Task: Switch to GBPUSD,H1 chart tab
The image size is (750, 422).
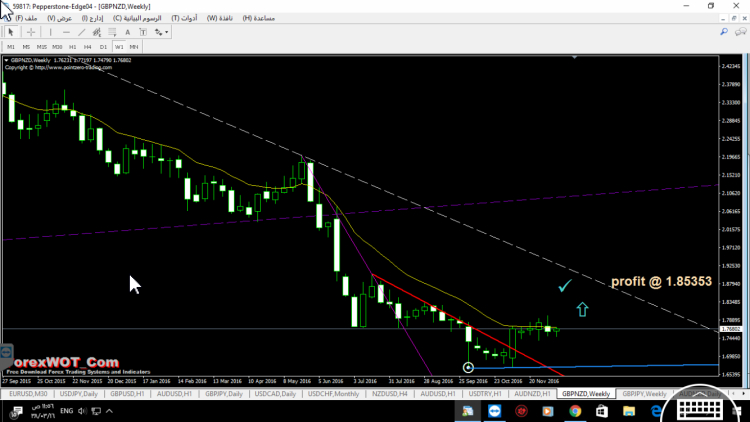Action: point(127,394)
